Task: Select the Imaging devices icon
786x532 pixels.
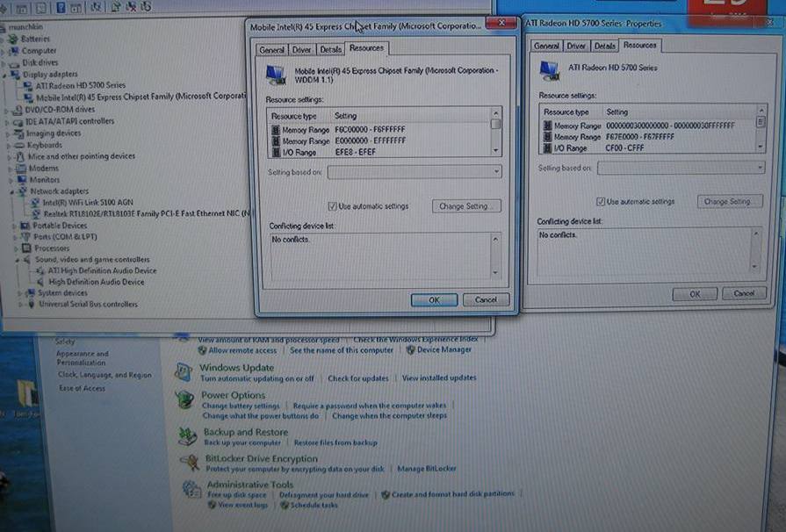Action: coord(18,133)
